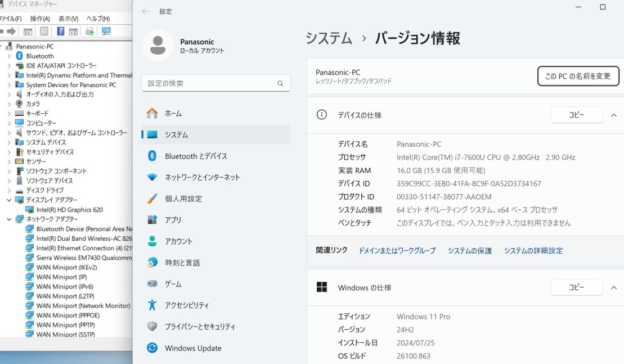Click the Bluetooth icon in device tree
Image resolution: width=624 pixels, height=364 pixels.
coord(19,56)
